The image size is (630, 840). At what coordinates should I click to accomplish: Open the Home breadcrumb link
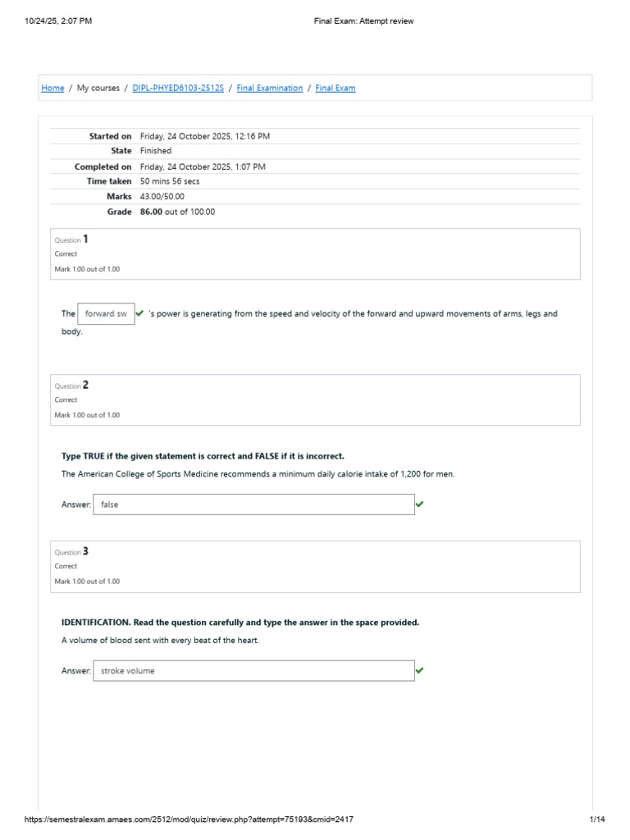tap(52, 88)
